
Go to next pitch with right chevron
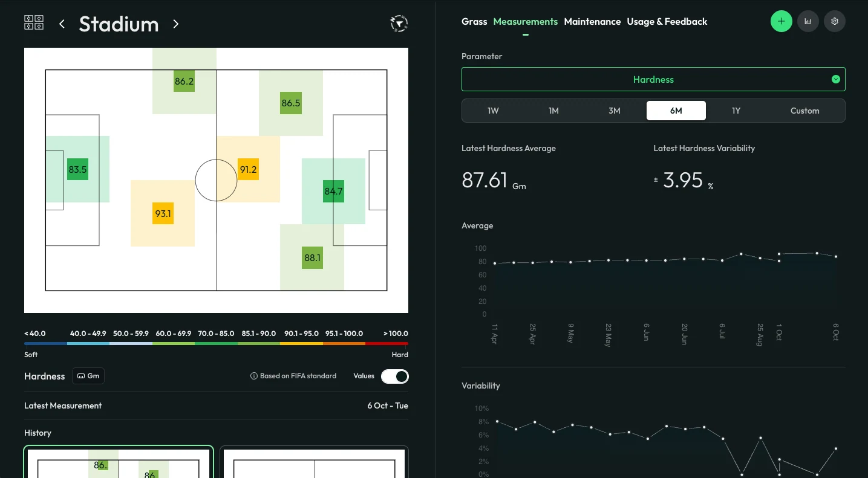176,24
